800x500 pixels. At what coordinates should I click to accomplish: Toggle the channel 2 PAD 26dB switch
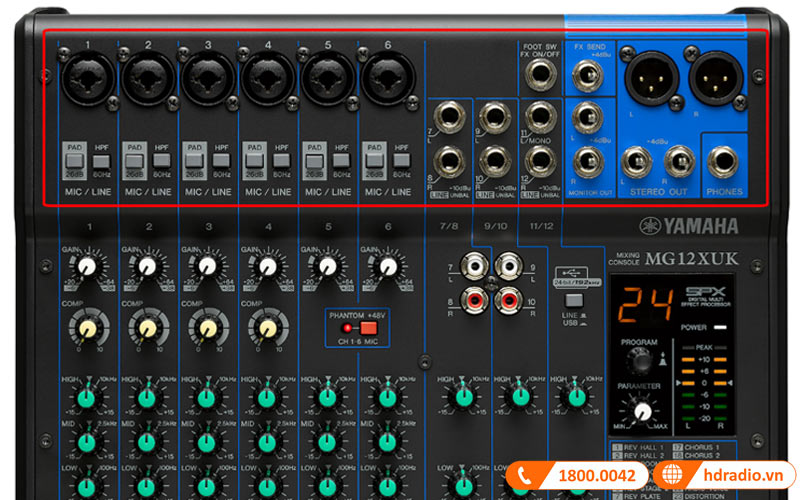click(x=135, y=161)
